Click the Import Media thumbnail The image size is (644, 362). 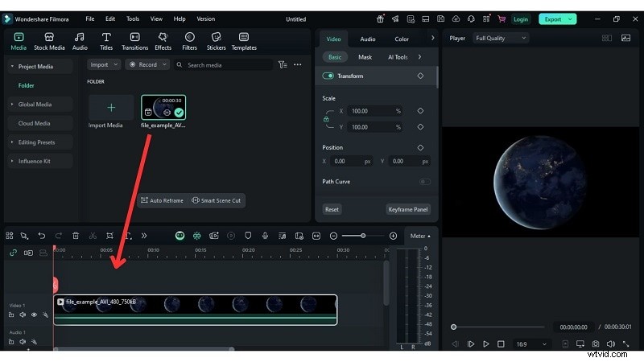point(111,108)
